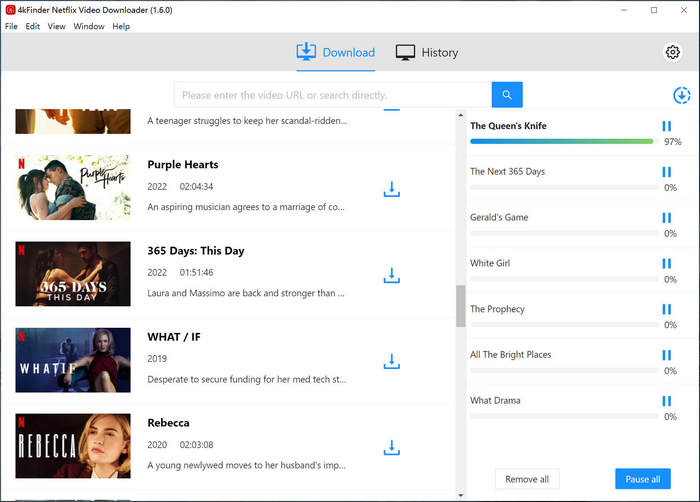The image size is (700, 502).
Task: Click the results list scrollbar thumb
Action: click(x=460, y=306)
